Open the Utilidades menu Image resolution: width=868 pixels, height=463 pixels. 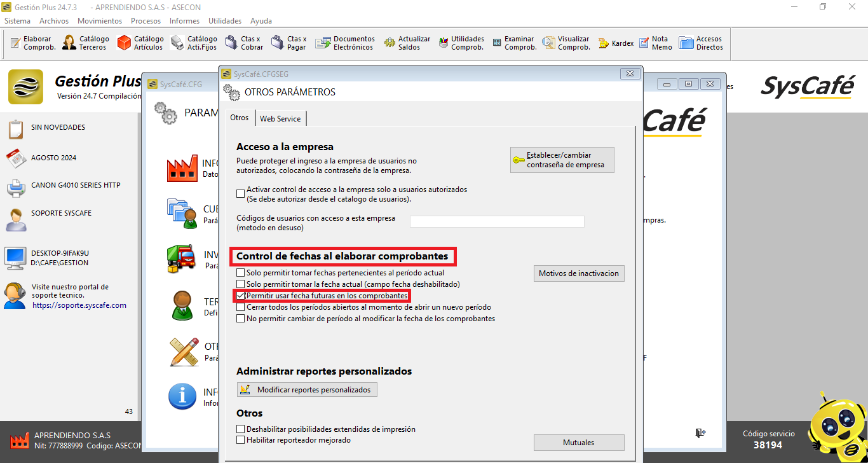[225, 21]
